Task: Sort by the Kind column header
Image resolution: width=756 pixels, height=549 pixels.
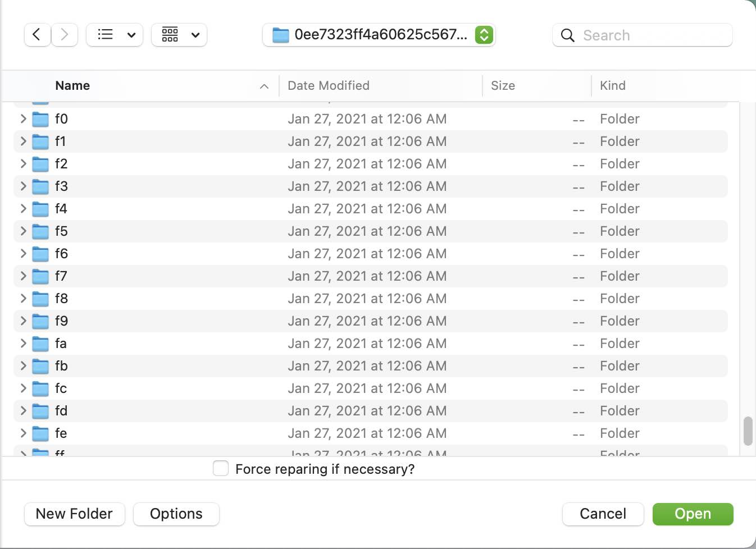Action: click(612, 85)
